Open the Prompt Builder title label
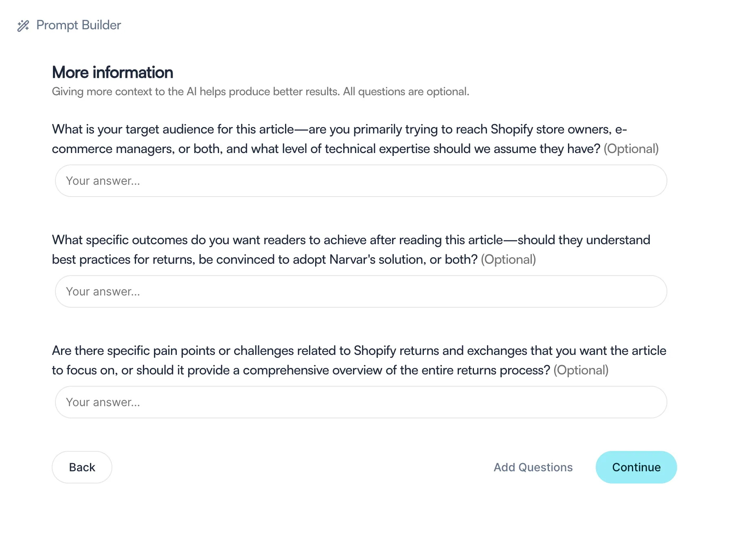Image resolution: width=737 pixels, height=560 pixels. point(79,25)
